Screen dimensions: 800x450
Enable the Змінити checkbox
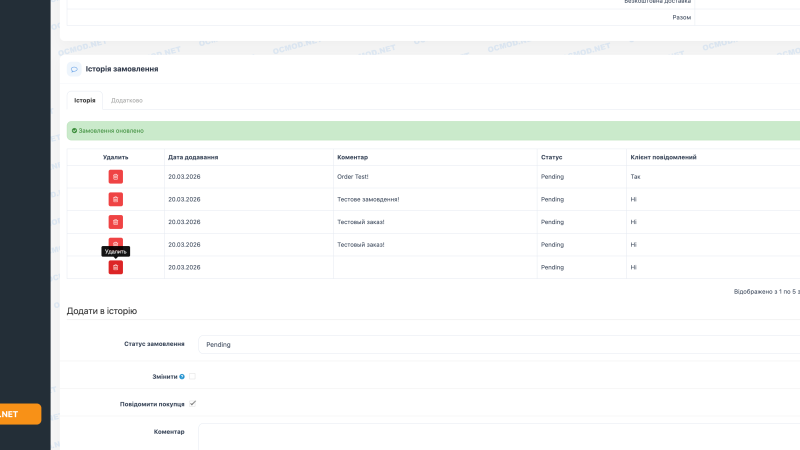[x=192, y=376]
